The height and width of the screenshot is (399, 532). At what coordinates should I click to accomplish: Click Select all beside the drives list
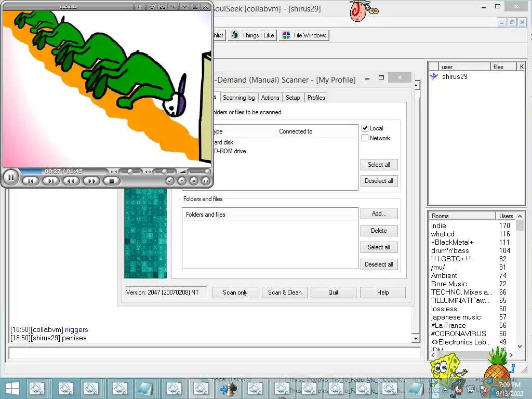pyautogui.click(x=379, y=165)
